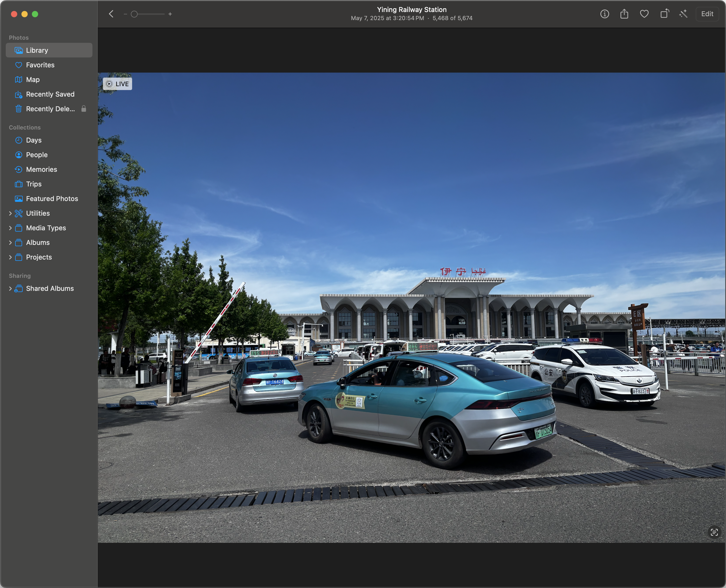This screenshot has height=588, width=726.
Task: Select Map in the sidebar
Action: pyautogui.click(x=33, y=80)
